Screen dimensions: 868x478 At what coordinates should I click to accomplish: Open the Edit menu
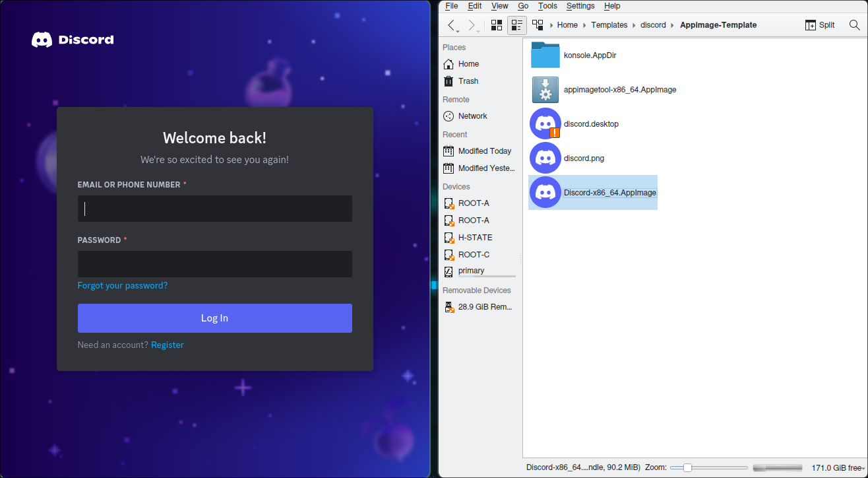[x=475, y=6]
